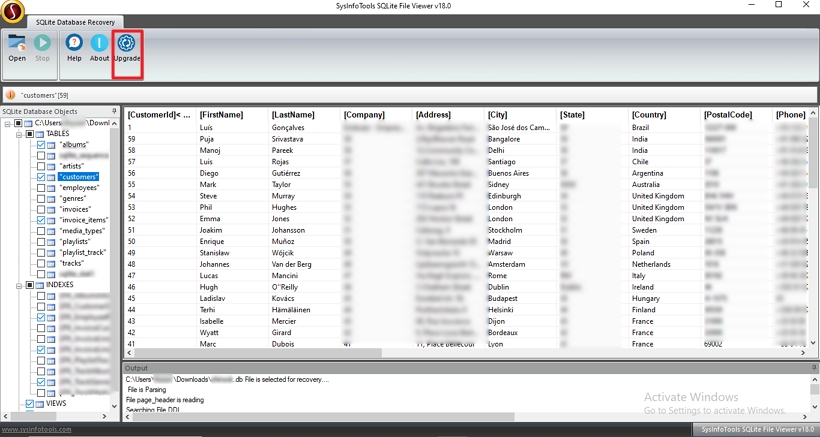Click the city cell "Stockholm"

(x=505, y=230)
